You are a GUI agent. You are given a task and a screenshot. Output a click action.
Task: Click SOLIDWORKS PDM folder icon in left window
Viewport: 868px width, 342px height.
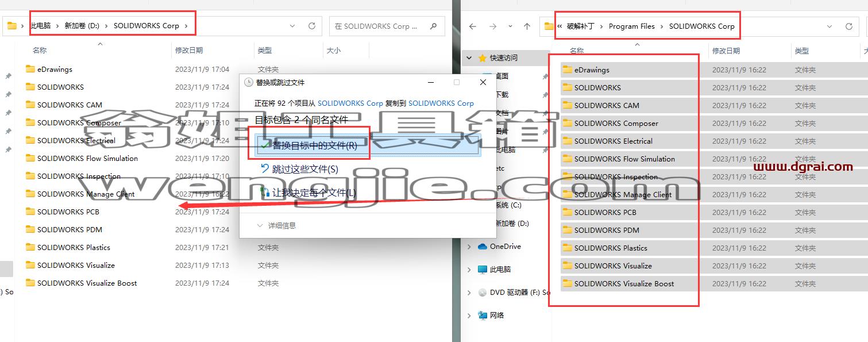(30, 229)
